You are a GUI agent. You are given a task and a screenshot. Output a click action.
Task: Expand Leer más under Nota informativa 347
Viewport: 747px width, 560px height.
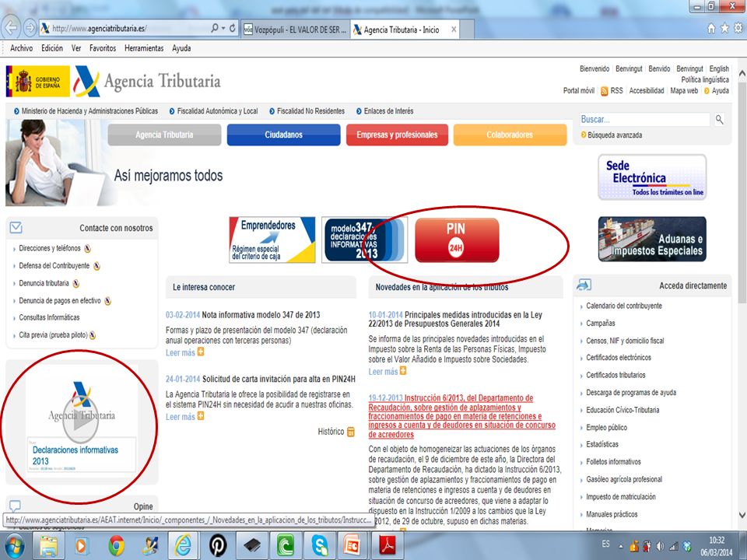point(184,353)
